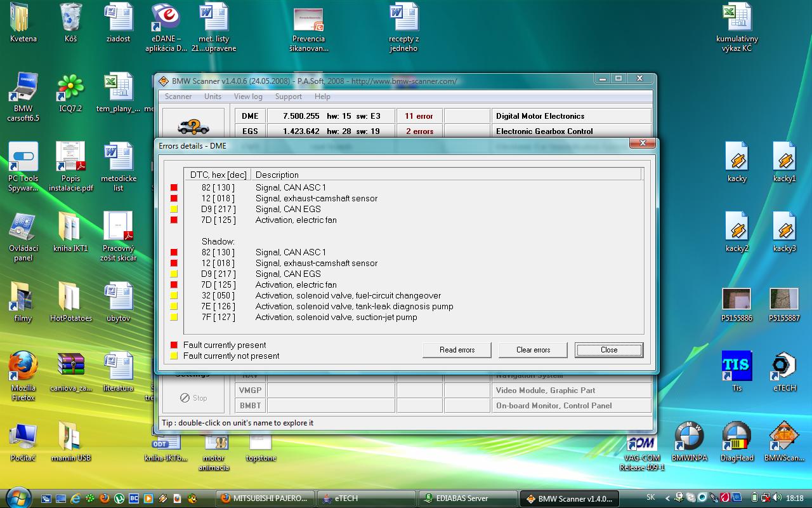Viewport: 812px width, 508px height.
Task: Open BMWINPA desktop shortcut
Action: click(x=689, y=441)
